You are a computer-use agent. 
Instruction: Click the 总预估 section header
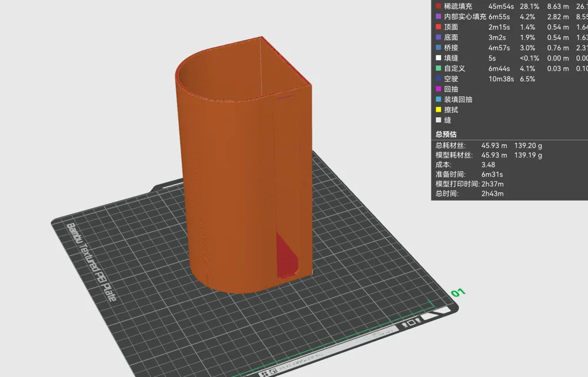point(446,134)
